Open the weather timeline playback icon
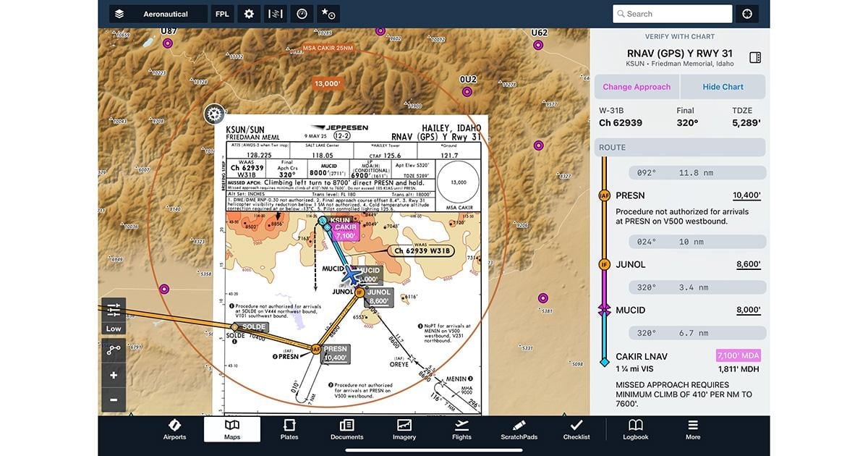 pos(302,13)
